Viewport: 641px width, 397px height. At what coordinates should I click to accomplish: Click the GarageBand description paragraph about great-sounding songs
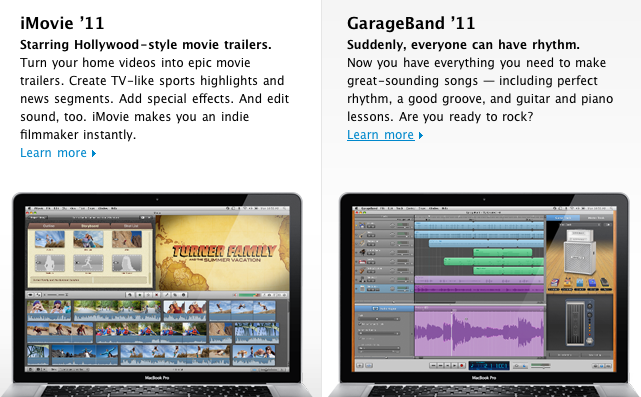tap(480, 90)
